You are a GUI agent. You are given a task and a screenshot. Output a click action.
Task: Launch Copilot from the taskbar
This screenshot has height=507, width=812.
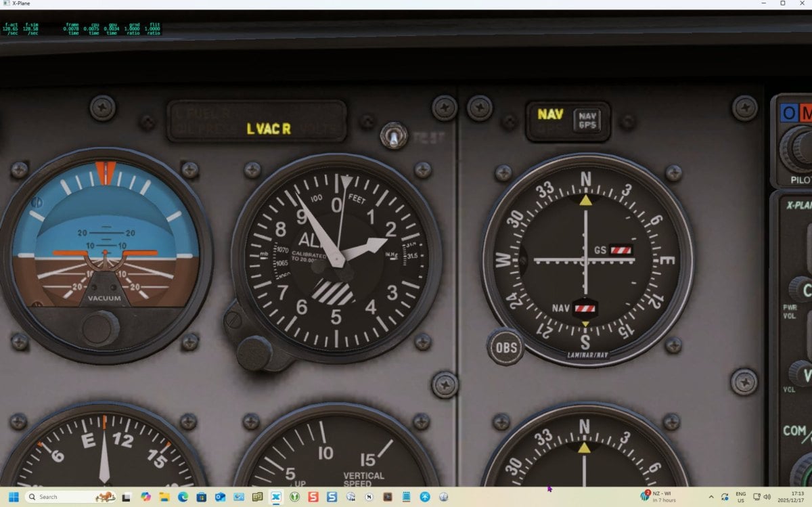click(145, 497)
